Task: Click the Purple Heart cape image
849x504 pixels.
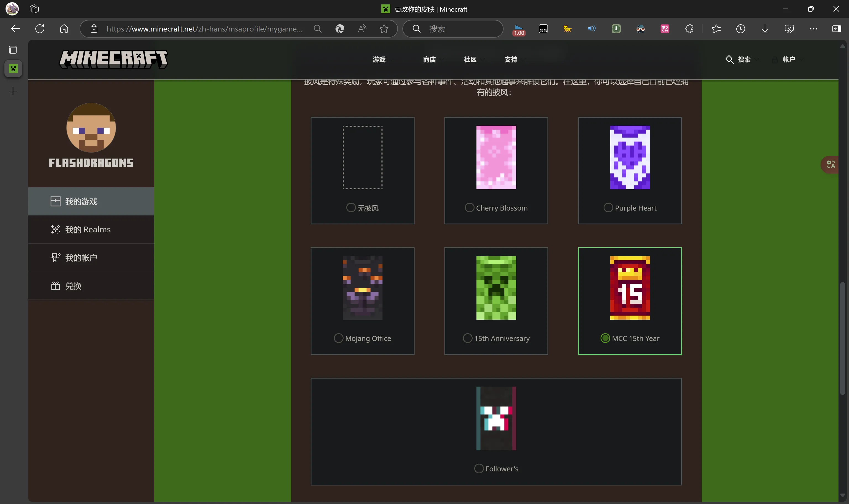Action: (x=630, y=157)
